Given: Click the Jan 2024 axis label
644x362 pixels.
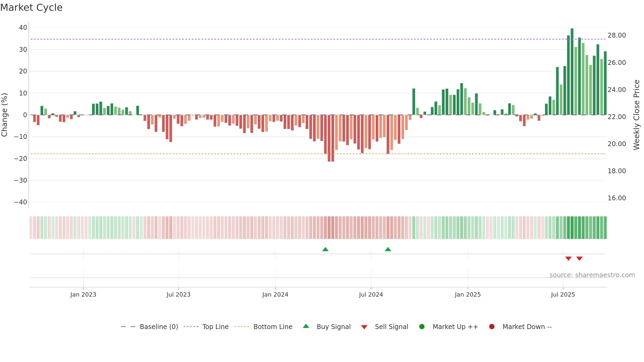Looking at the screenshot, I should point(275,294).
